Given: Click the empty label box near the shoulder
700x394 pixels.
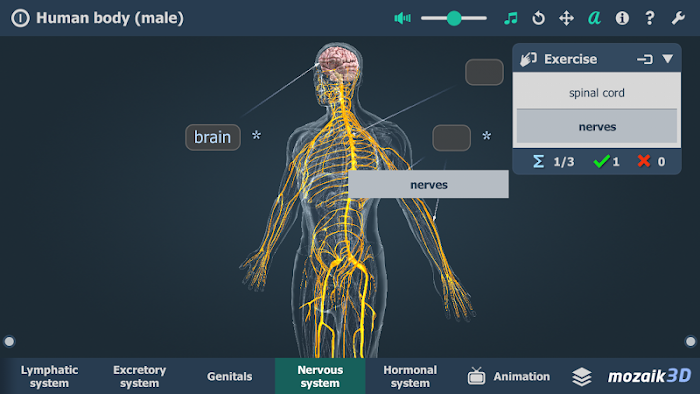Looking at the screenshot, I should pos(451,138).
